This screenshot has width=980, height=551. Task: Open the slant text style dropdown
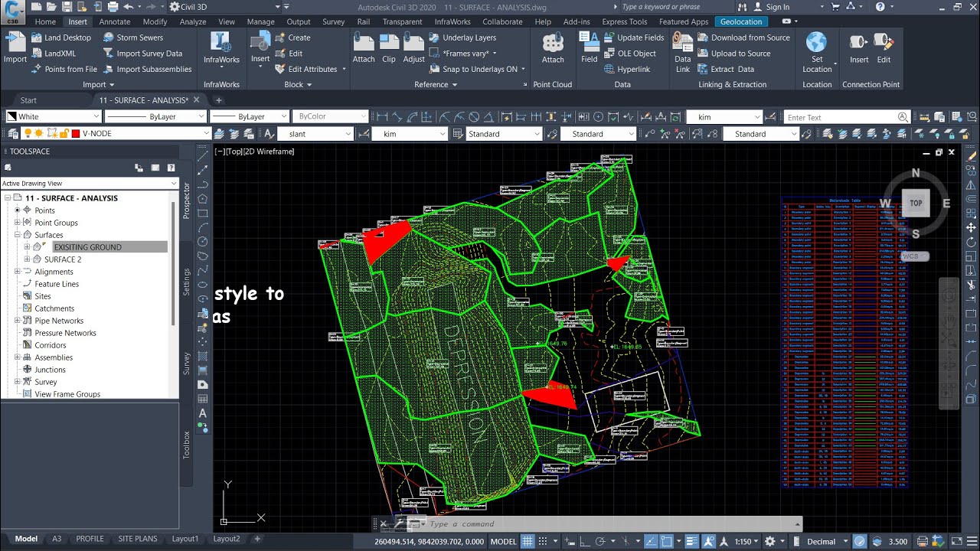[x=348, y=134]
